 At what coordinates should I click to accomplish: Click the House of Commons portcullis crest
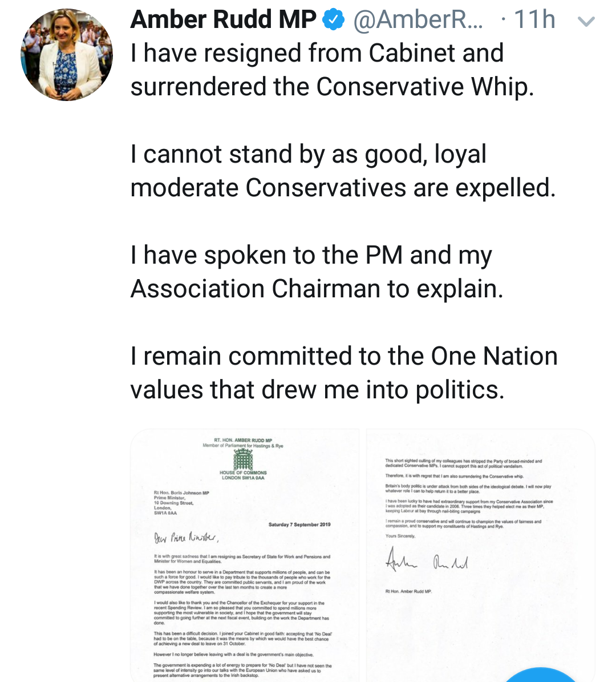point(243,459)
